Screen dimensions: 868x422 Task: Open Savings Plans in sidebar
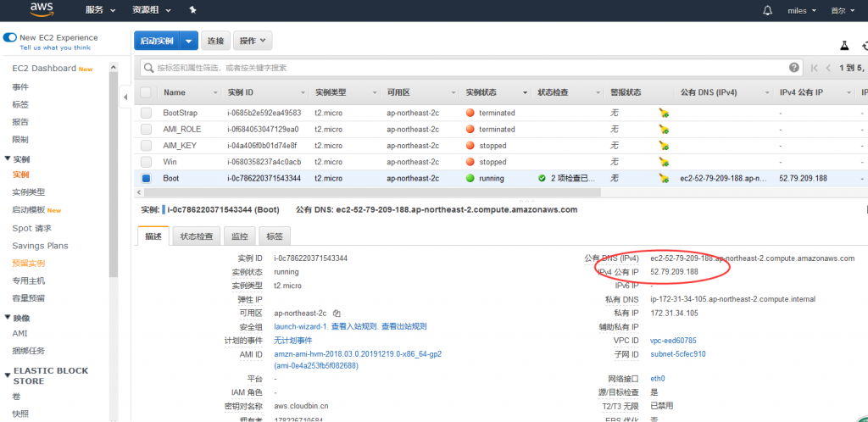pyautogui.click(x=41, y=246)
